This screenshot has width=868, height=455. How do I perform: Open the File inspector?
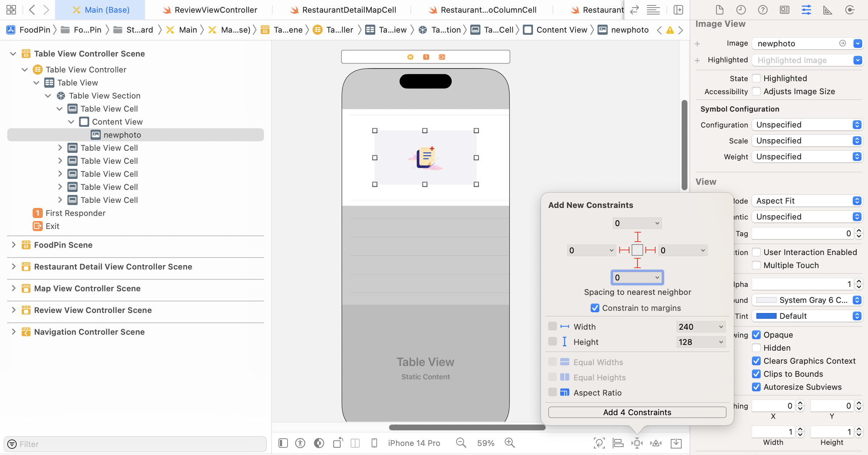point(720,10)
